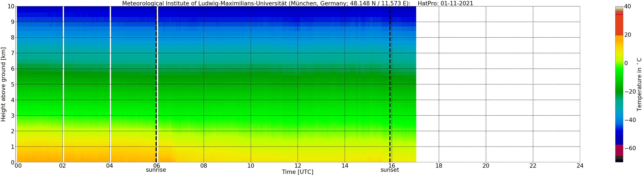Click time-axis tick label '04'

[x=110, y=166]
